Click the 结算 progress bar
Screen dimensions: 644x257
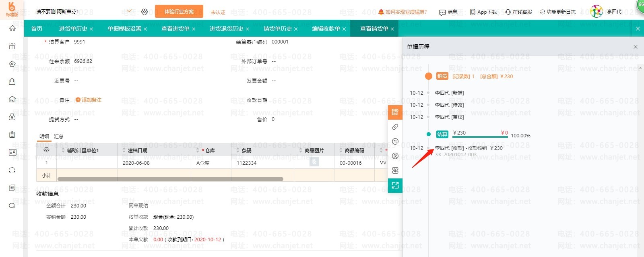[x=480, y=137]
